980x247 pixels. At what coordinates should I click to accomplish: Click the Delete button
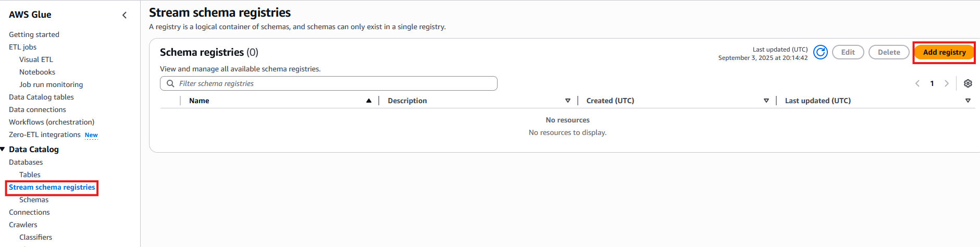pyautogui.click(x=889, y=52)
